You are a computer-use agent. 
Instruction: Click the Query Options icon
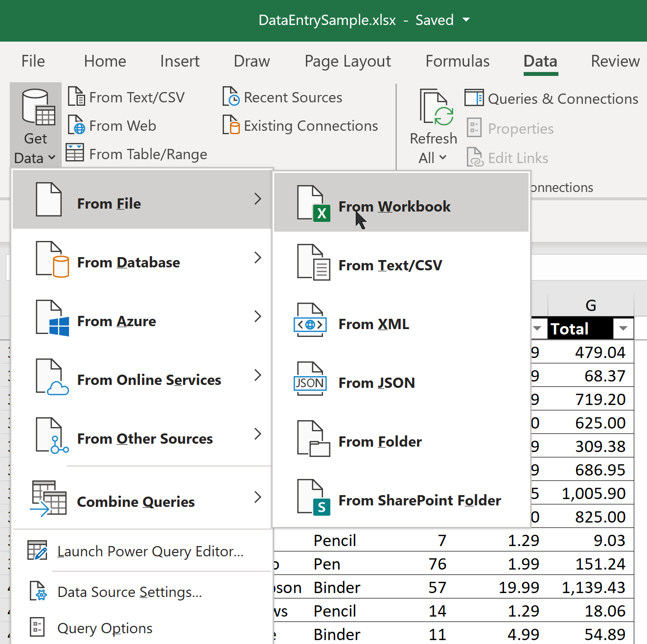[x=37, y=627]
